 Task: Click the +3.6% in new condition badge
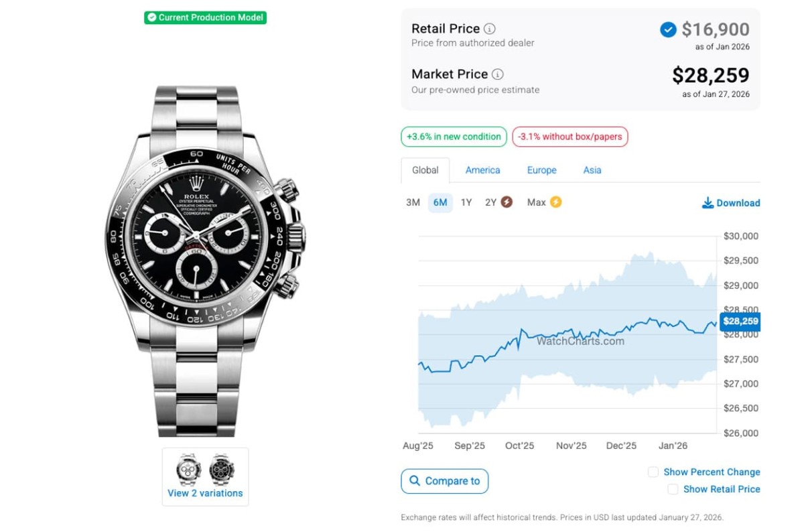[454, 137]
